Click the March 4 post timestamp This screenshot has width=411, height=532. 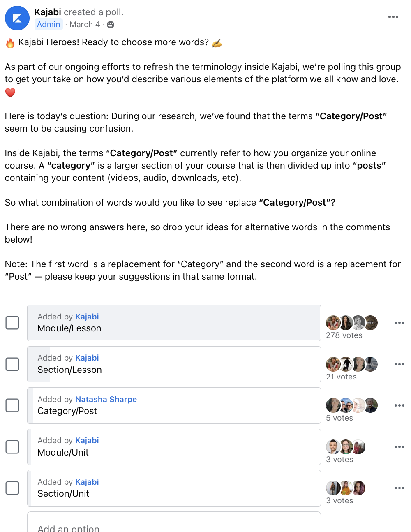pyautogui.click(x=85, y=25)
